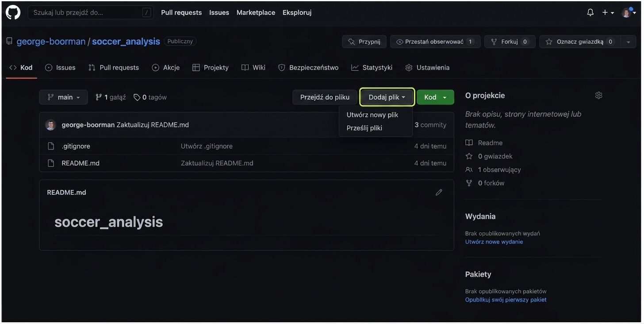
Task: Click the commit author avatar
Action: tap(51, 125)
